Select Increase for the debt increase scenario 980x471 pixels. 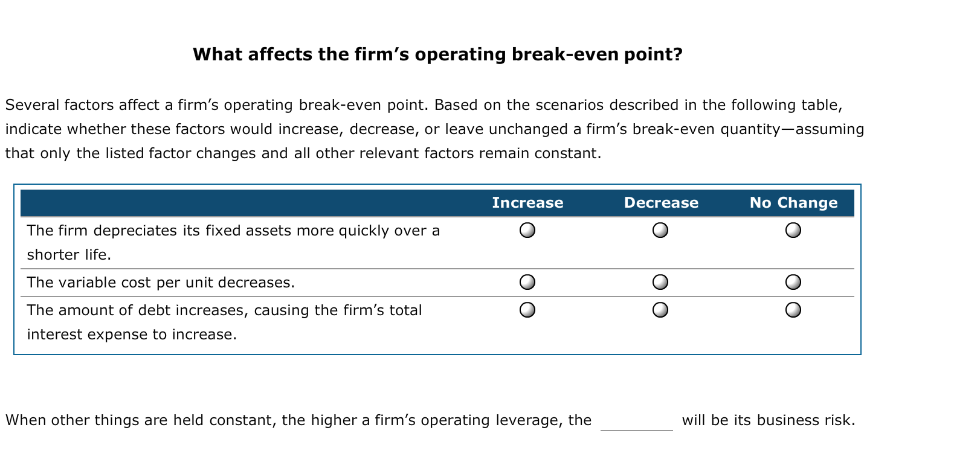pyautogui.click(x=527, y=310)
